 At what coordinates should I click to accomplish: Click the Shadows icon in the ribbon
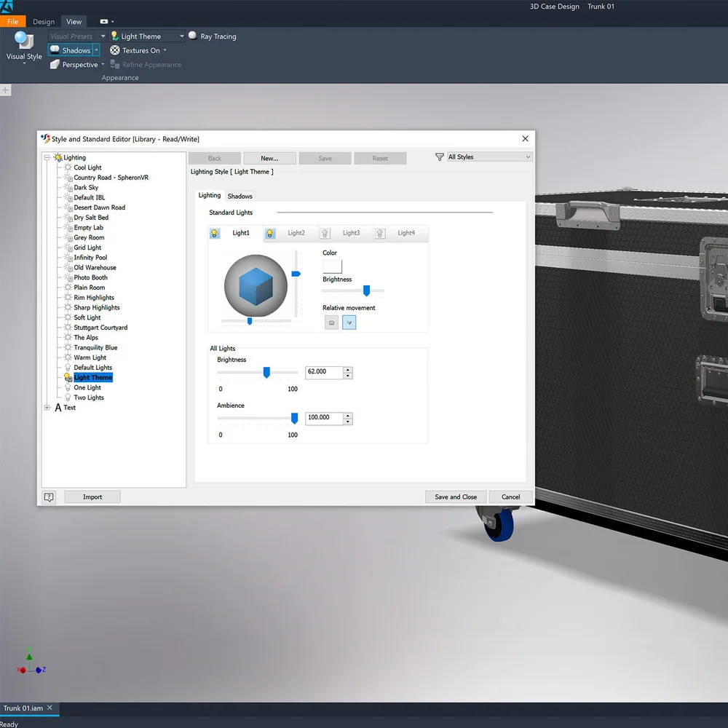[x=55, y=50]
